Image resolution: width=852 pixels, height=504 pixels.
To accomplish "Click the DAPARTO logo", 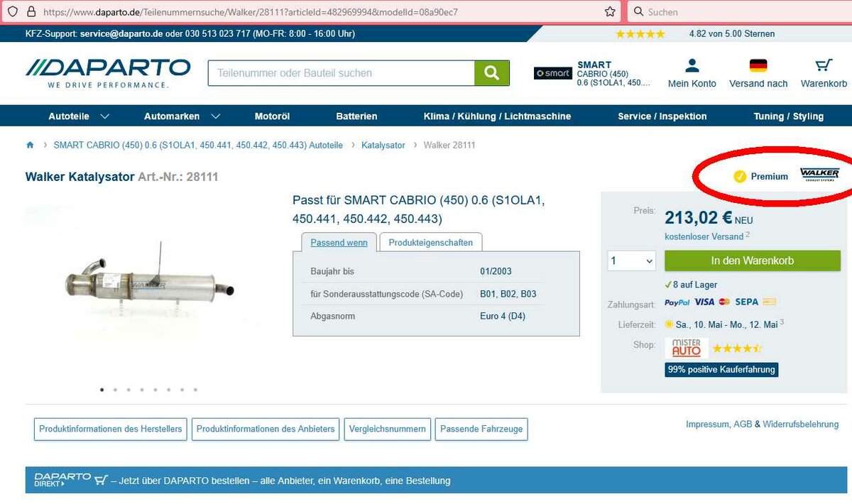I will [108, 72].
